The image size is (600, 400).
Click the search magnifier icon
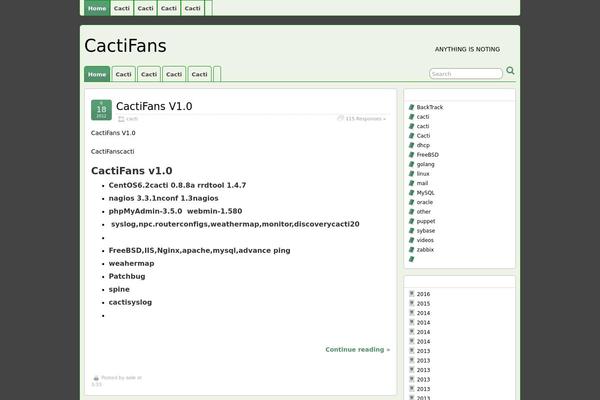[510, 71]
